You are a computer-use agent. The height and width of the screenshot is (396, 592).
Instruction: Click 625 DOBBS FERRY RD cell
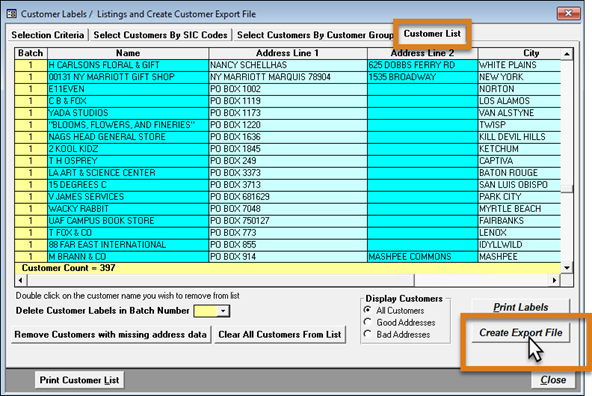point(422,65)
